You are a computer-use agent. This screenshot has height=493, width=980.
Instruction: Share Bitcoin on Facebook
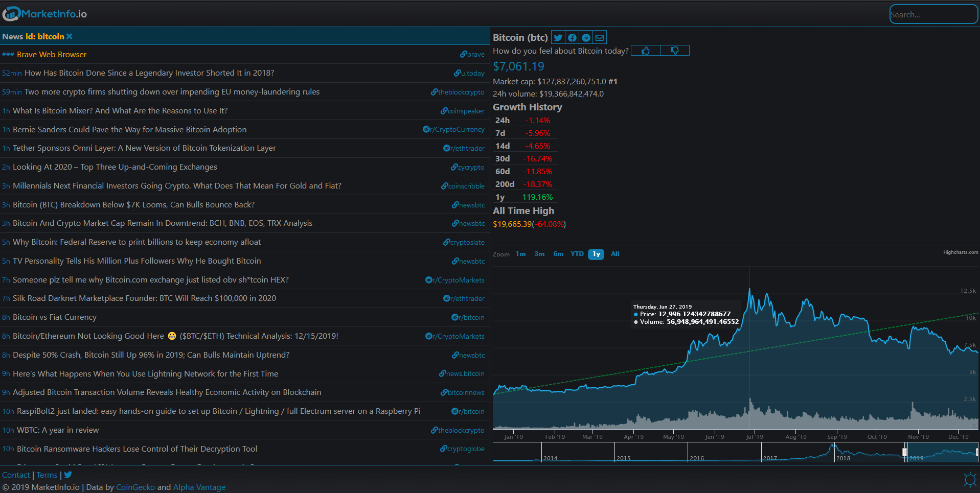tap(572, 37)
